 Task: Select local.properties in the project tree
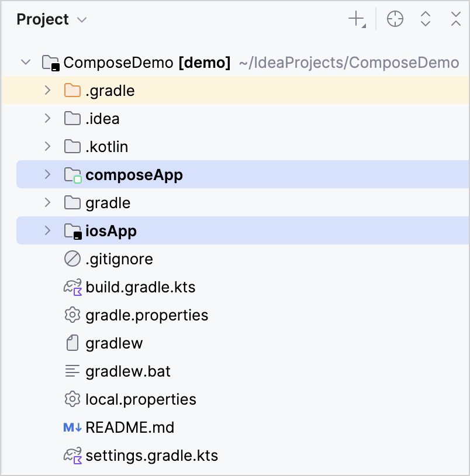pyautogui.click(x=140, y=399)
